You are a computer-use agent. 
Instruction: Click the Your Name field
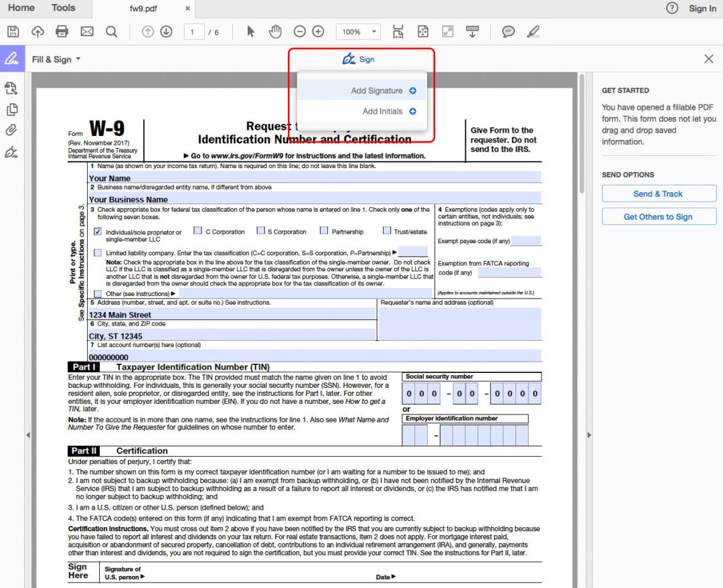click(315, 177)
